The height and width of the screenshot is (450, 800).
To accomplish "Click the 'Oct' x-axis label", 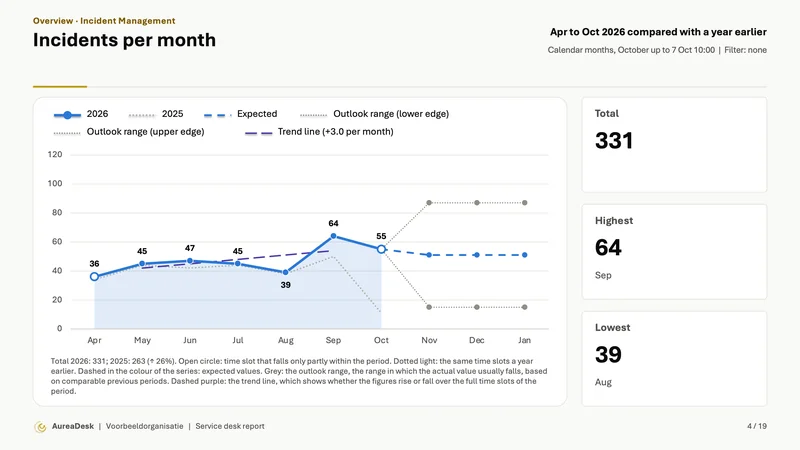I will [381, 340].
